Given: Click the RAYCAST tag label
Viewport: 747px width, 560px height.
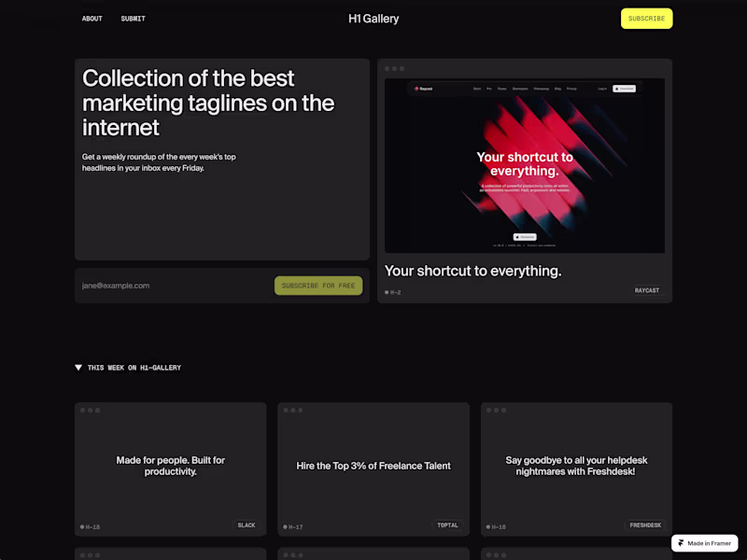Looking at the screenshot, I should point(647,290).
